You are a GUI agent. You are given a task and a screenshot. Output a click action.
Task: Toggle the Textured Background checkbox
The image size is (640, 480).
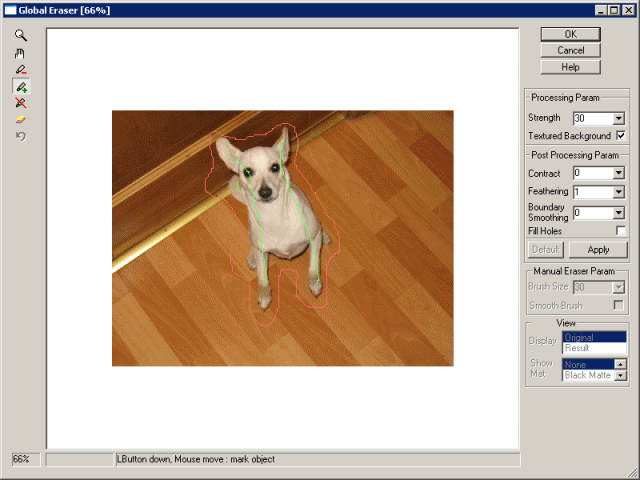click(620, 136)
